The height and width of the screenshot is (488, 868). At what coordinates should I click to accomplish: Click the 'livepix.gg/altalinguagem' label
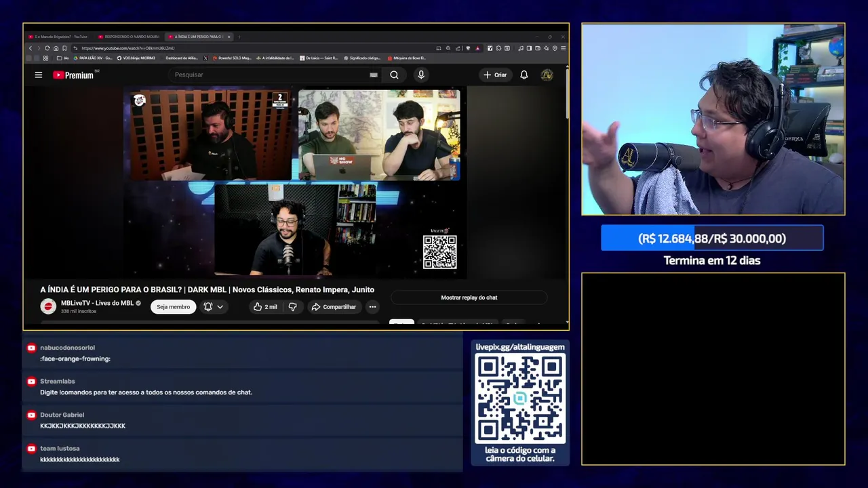coord(520,347)
